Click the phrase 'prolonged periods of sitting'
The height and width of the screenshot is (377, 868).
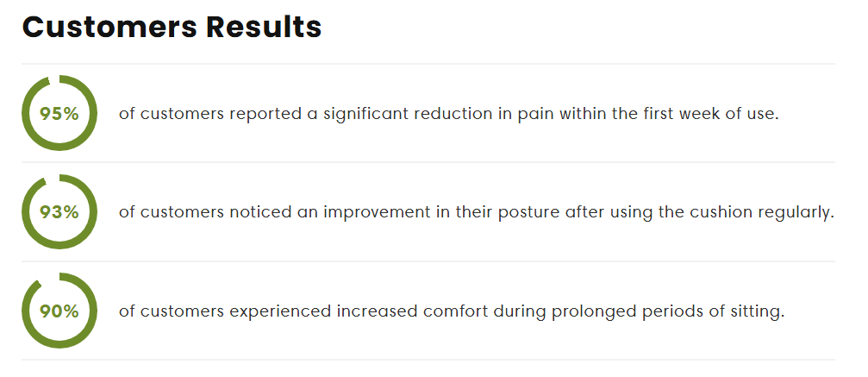[668, 311]
